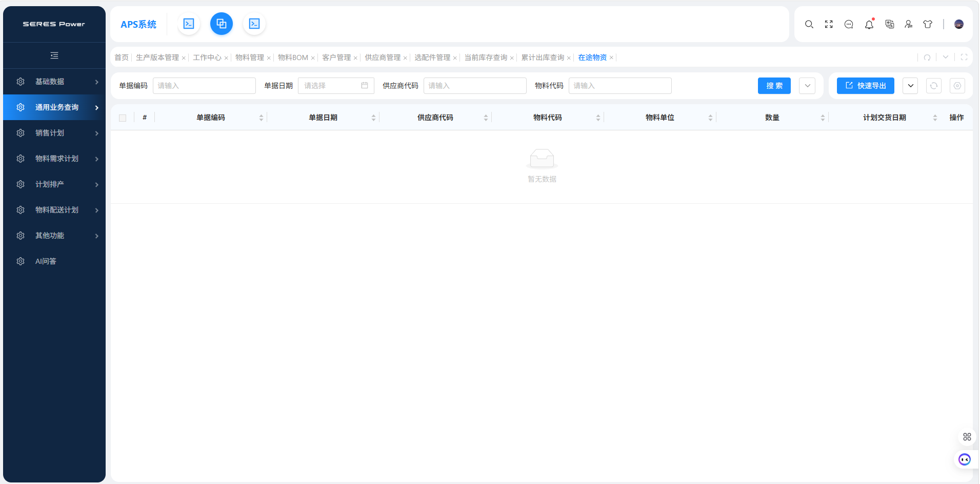Image resolution: width=980 pixels, height=484 pixels.
Task: Expand 其他功能 menu
Action: click(54, 236)
